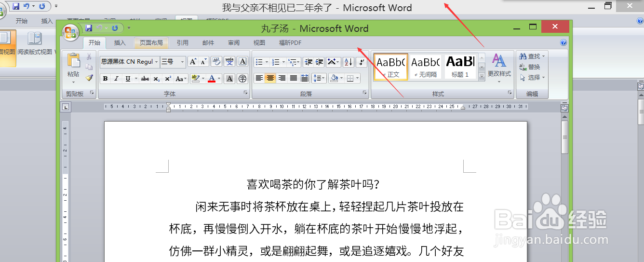The width and height of the screenshot is (644, 262).
Task: Apply the 标题 1 style
Action: point(460,67)
